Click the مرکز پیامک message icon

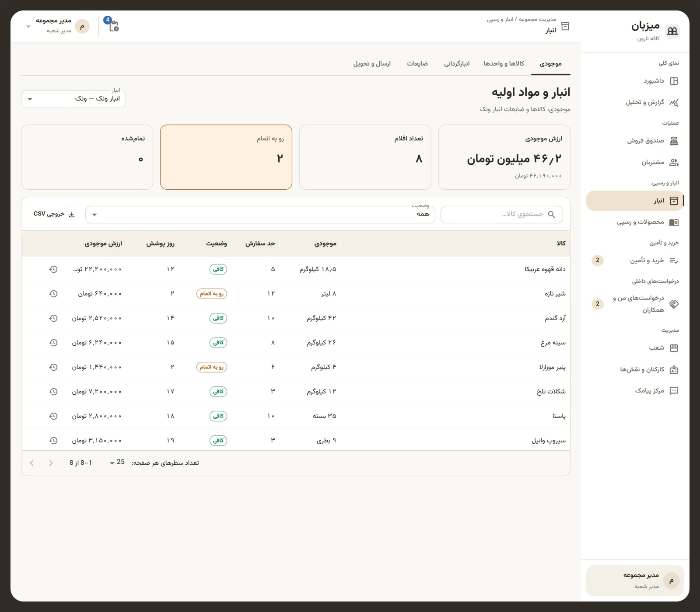(674, 391)
